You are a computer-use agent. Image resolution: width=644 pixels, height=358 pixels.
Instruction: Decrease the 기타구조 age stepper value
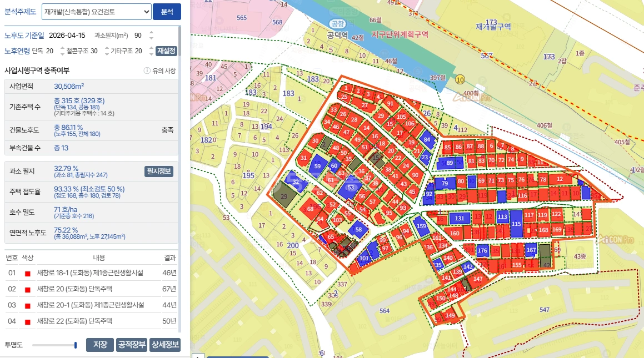point(152,54)
